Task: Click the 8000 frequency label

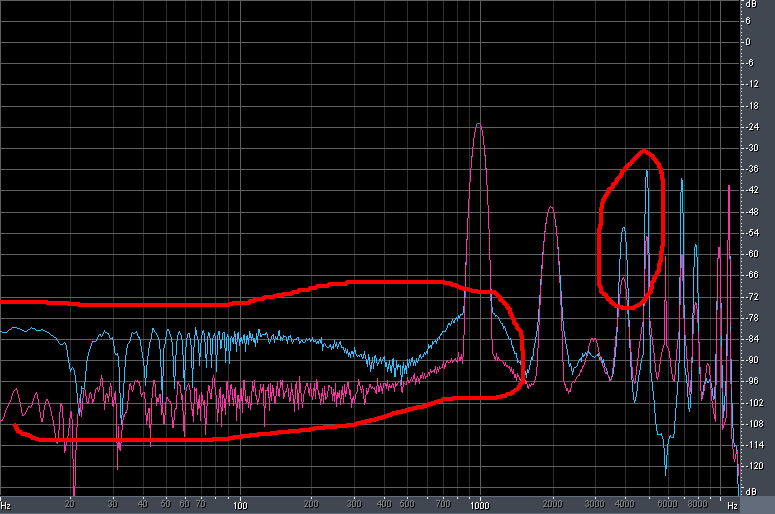Action: [697, 504]
